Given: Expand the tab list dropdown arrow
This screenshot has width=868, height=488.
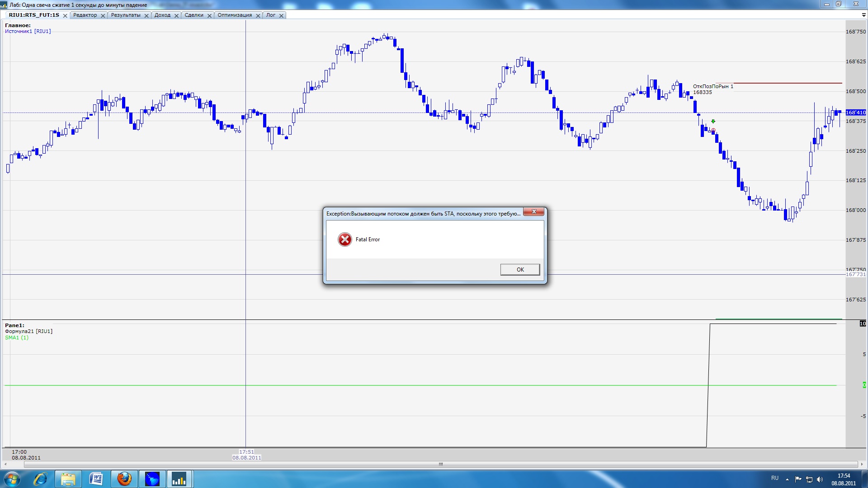Looking at the screenshot, I should (x=863, y=15).
